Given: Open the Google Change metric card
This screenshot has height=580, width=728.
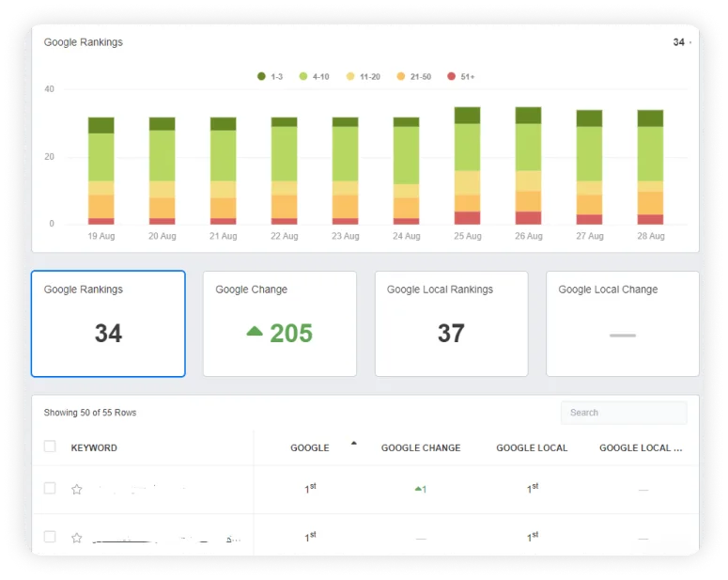Looking at the screenshot, I should pos(279,323).
